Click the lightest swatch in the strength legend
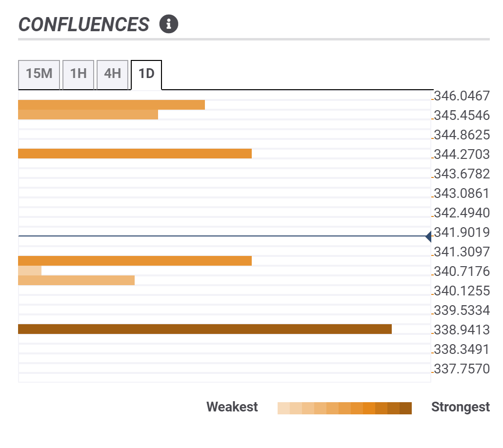This screenshot has width=503, height=448. click(283, 408)
